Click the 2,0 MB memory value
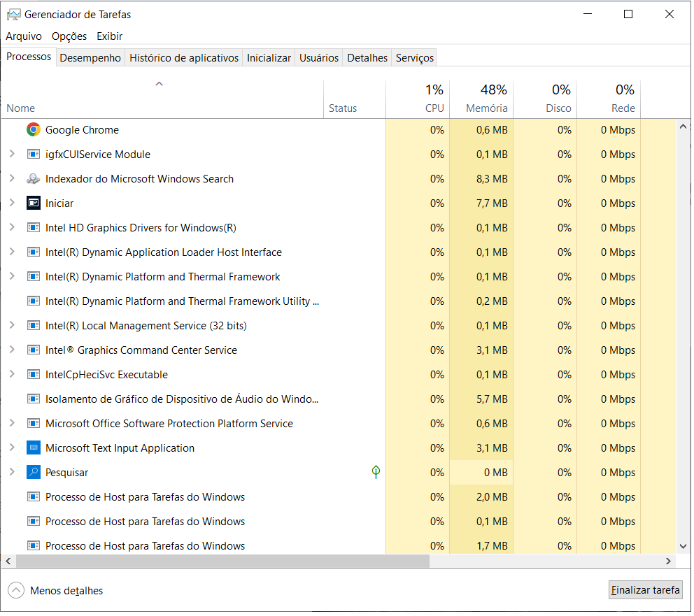This screenshot has height=616, width=694. (492, 497)
